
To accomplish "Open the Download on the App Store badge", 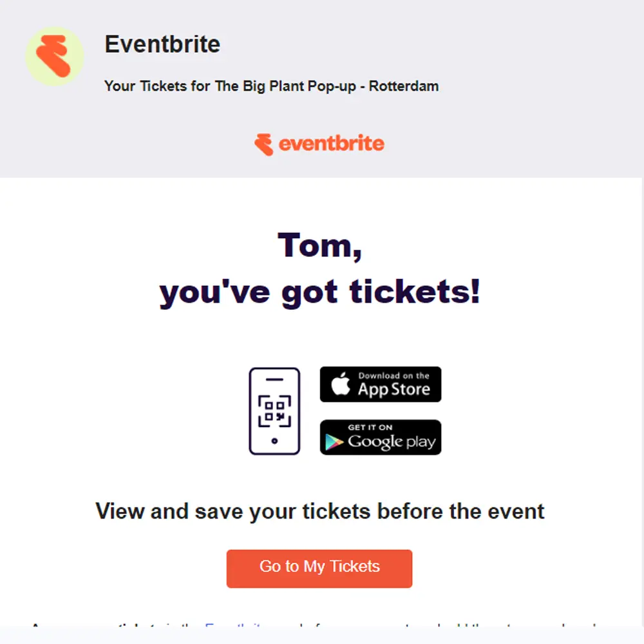I will (380, 384).
